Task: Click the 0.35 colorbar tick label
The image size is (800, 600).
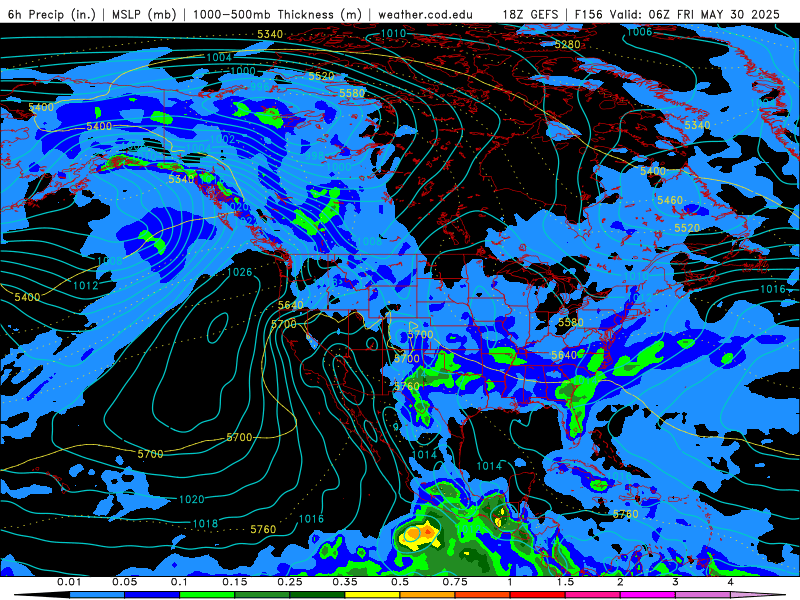Action: pos(345,582)
